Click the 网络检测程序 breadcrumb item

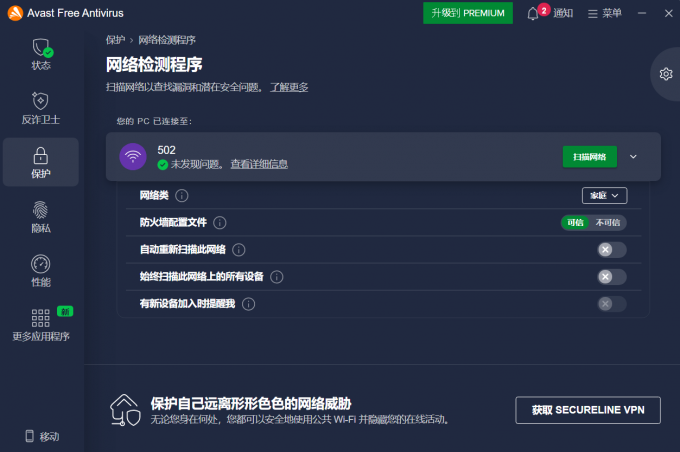167,40
